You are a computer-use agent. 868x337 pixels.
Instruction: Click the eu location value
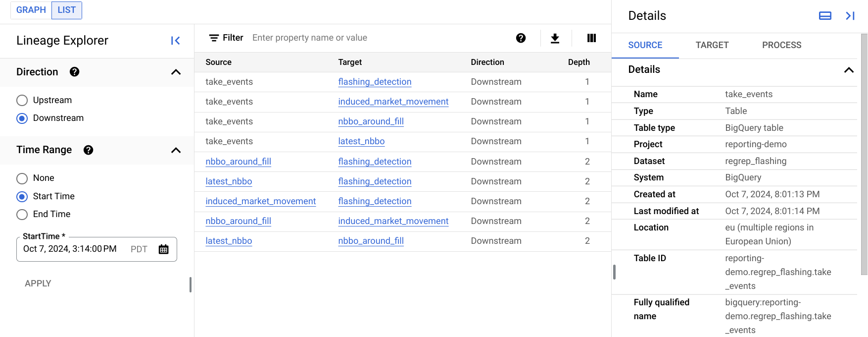pos(769,234)
